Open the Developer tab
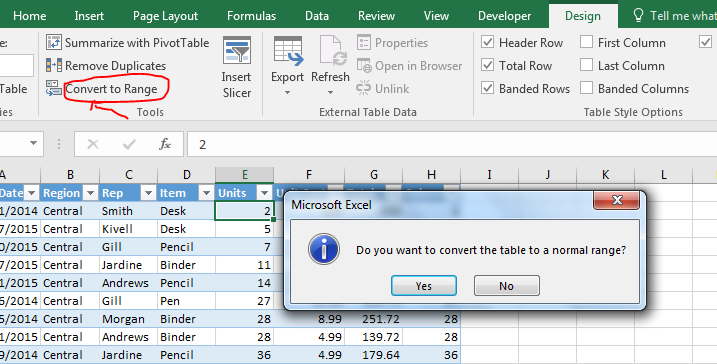Image resolution: width=717 pixels, height=364 pixels. click(x=504, y=16)
